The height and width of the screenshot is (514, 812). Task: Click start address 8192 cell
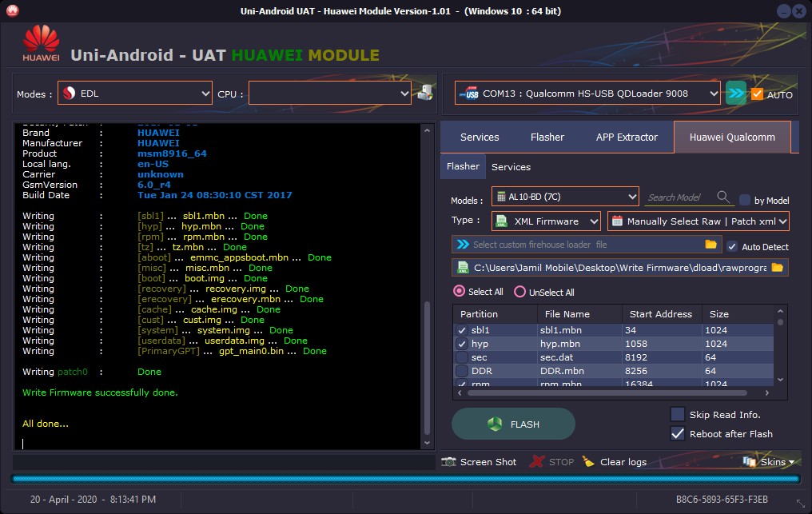tap(662, 357)
